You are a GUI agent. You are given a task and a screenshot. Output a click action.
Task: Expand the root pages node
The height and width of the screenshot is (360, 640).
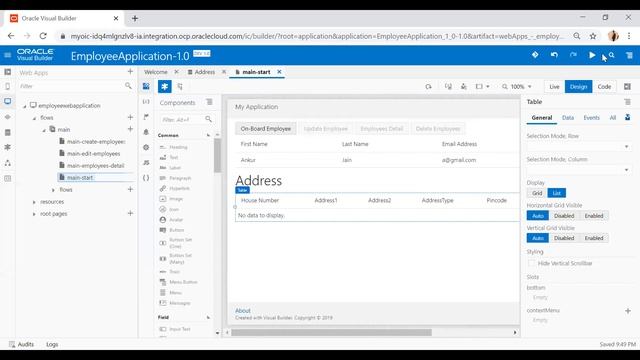tap(34, 214)
